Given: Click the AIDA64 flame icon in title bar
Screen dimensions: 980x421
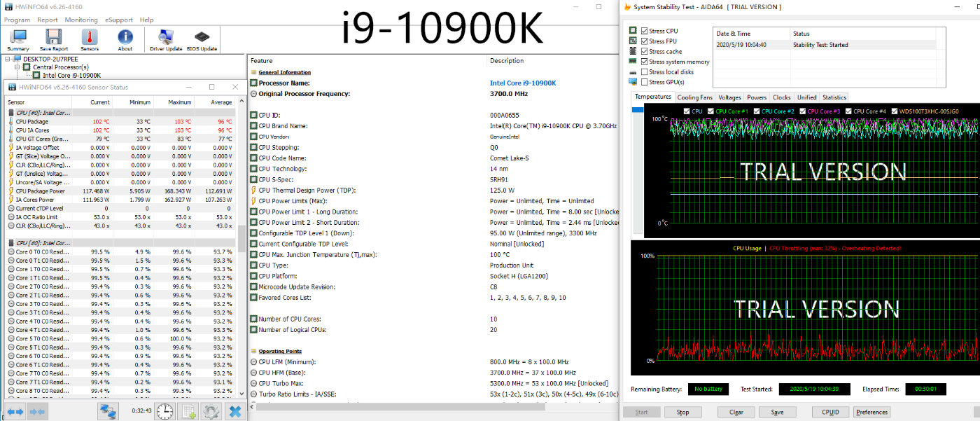Looking at the screenshot, I should coord(627,7).
